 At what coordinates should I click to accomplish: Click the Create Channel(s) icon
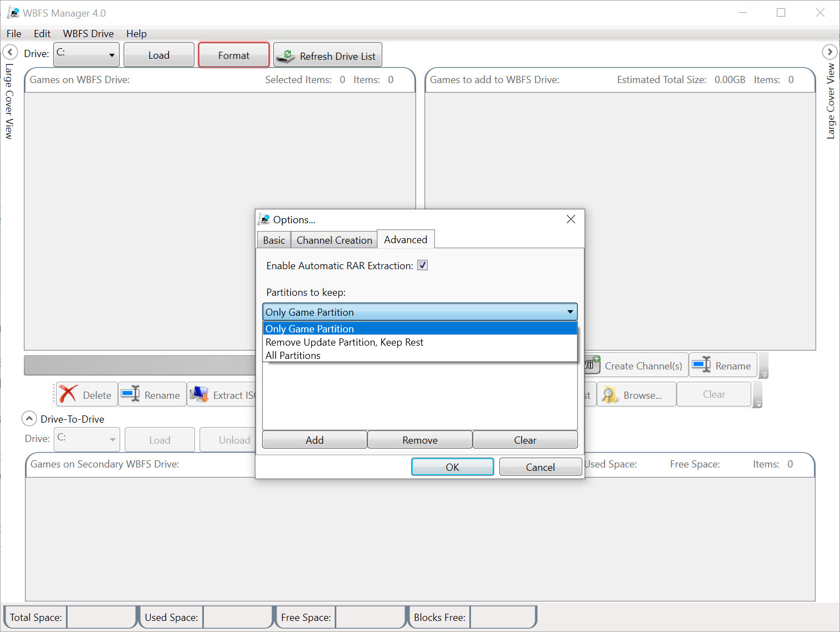point(592,364)
